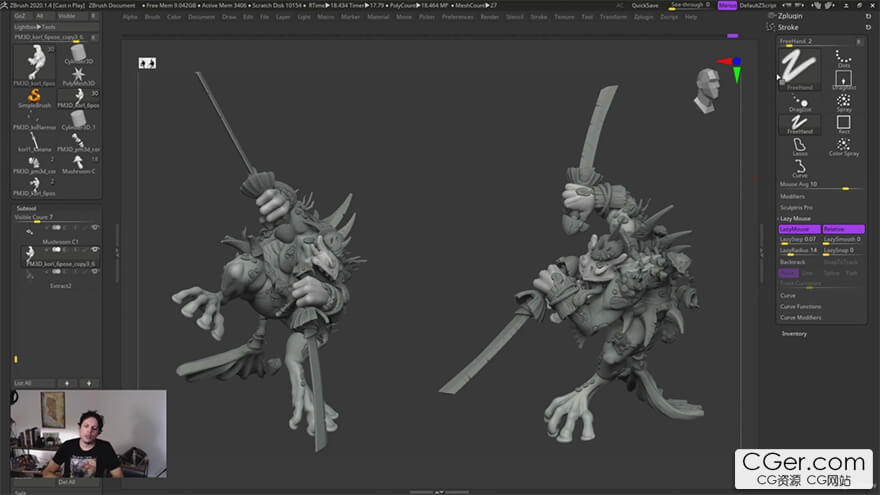The width and height of the screenshot is (880, 495).
Task: Select the Mushroom C tool
Action: click(78, 164)
